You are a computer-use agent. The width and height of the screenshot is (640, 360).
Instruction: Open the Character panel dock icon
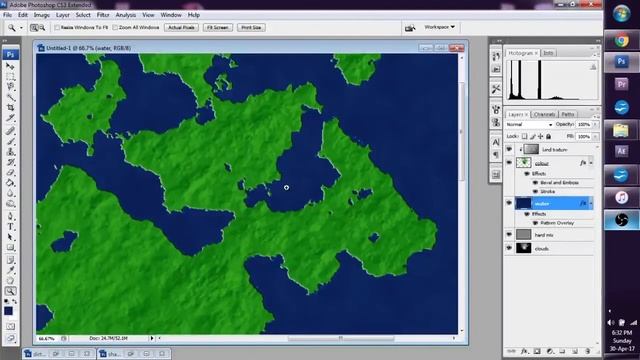point(496,142)
